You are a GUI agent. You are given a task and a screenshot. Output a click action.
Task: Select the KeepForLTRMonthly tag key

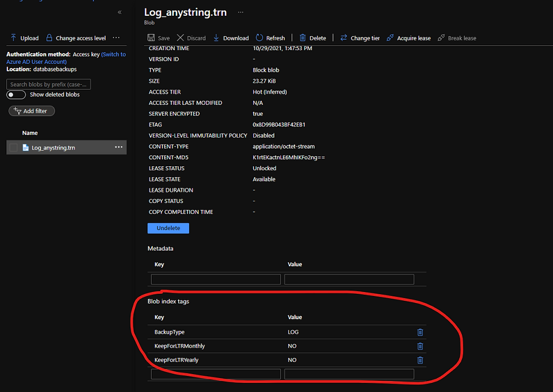click(179, 346)
